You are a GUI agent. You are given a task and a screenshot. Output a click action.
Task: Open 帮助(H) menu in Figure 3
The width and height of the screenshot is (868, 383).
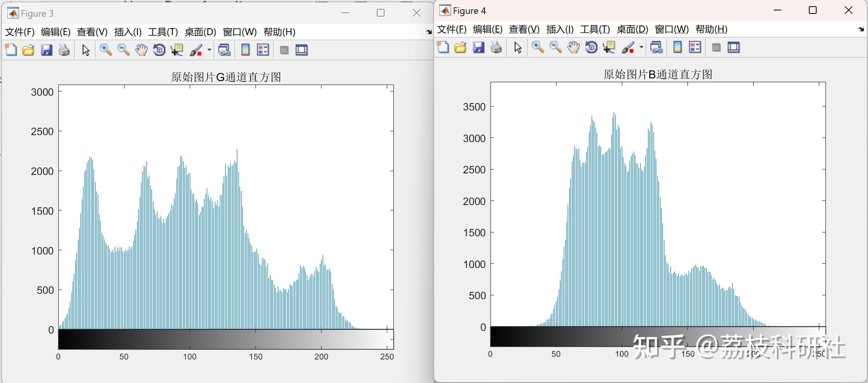[279, 32]
